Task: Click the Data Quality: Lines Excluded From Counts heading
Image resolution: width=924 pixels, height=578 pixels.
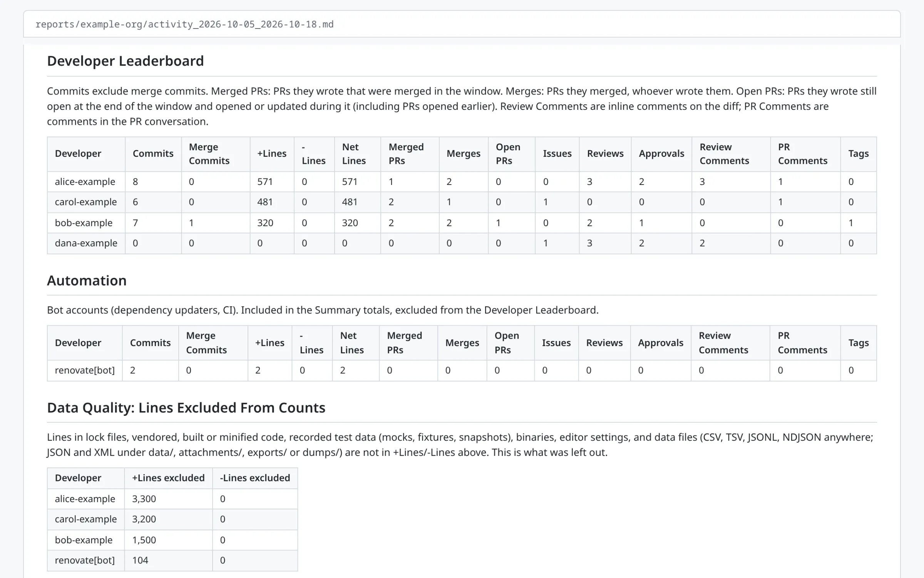Action: (186, 408)
